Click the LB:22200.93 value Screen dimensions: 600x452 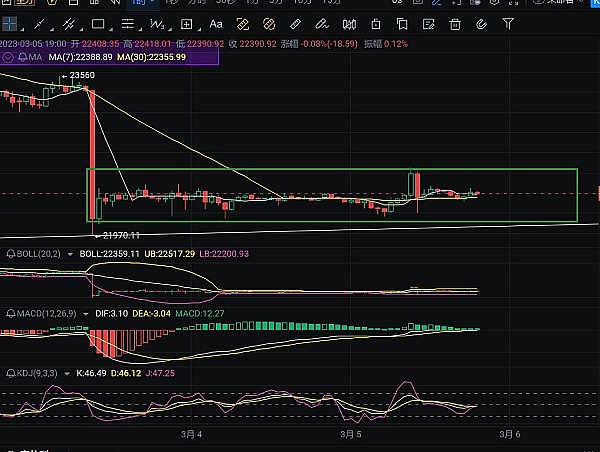click(x=224, y=254)
